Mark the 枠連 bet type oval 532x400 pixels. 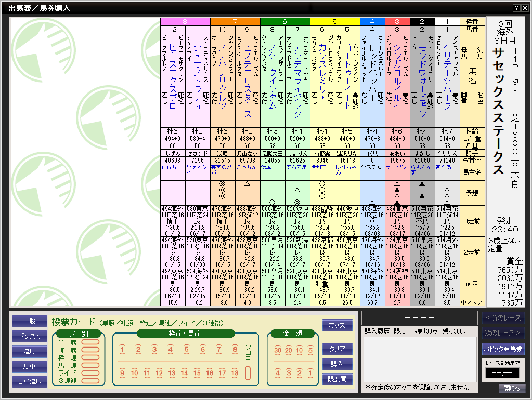pos(90,357)
